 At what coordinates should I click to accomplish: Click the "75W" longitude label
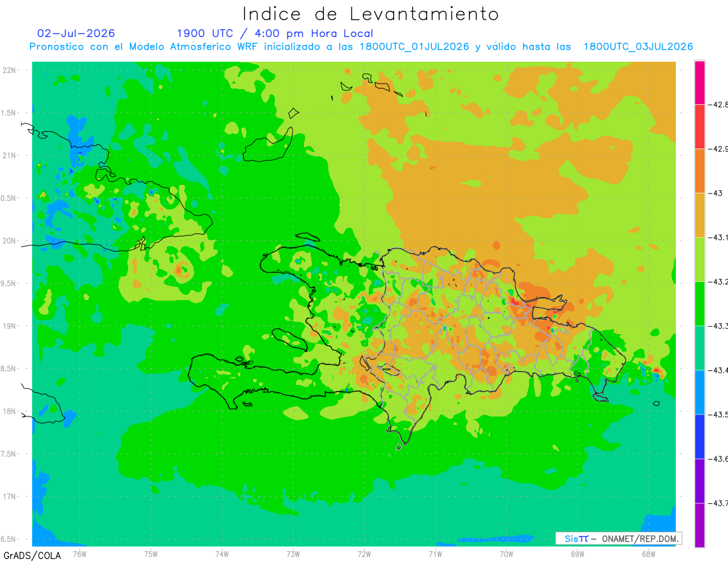click(150, 554)
